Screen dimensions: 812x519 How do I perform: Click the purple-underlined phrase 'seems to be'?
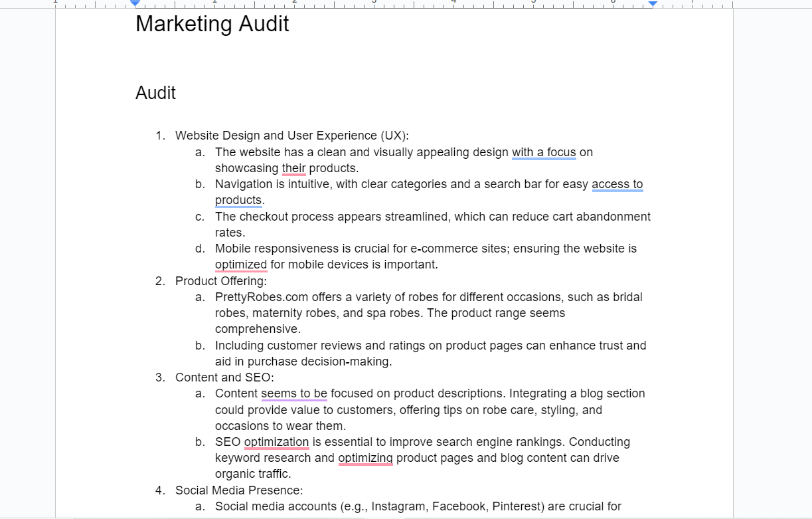point(294,393)
